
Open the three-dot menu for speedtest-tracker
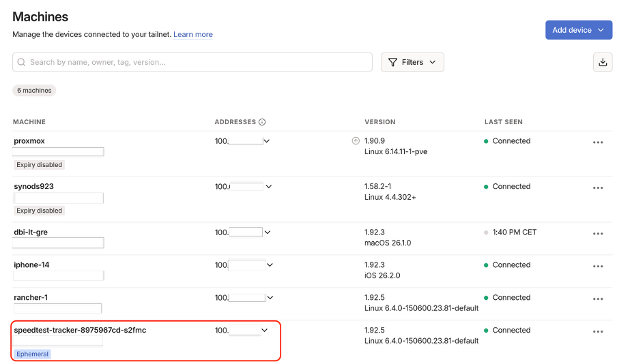[598, 331]
